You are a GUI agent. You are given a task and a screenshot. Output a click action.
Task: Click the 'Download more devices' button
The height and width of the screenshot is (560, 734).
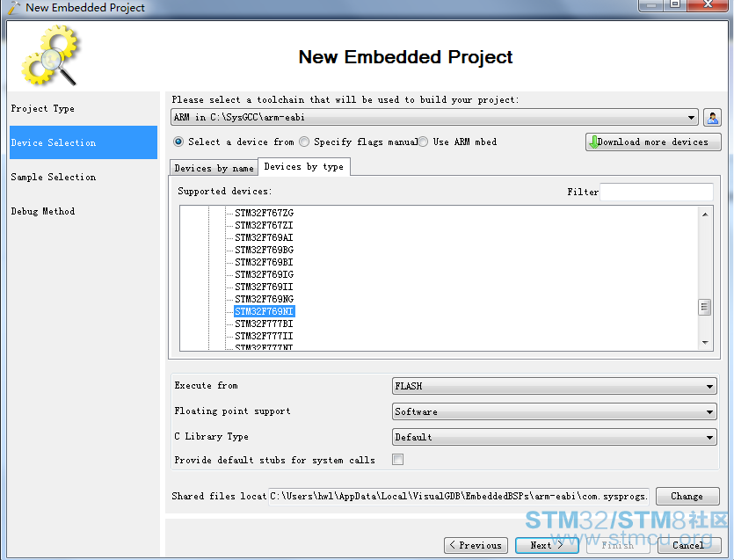click(653, 142)
